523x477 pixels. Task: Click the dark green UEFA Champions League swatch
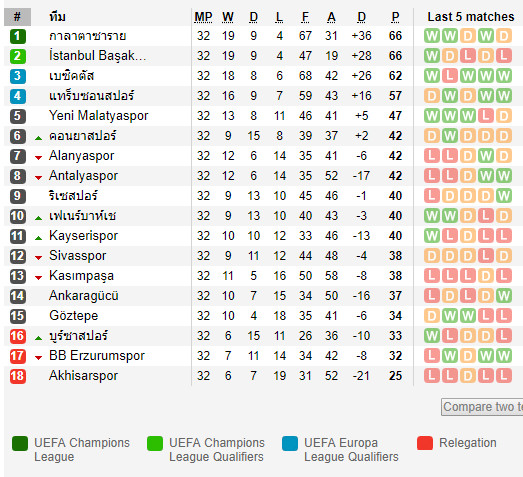pos(20,444)
